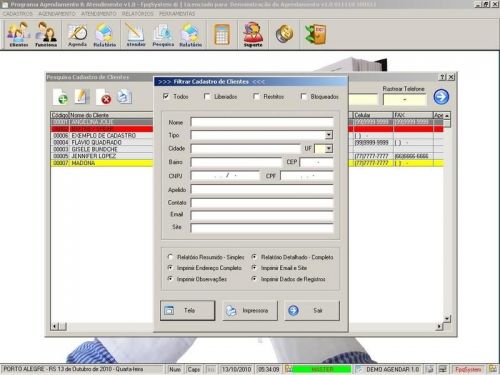Click left arrow of horizontal scrollbar
The width and height of the screenshot is (500, 375).
54,326
